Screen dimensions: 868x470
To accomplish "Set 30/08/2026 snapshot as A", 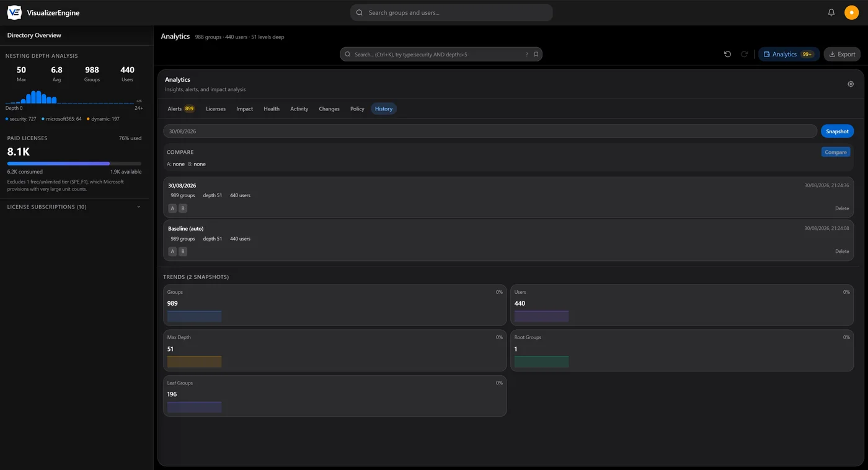I will coord(172,208).
